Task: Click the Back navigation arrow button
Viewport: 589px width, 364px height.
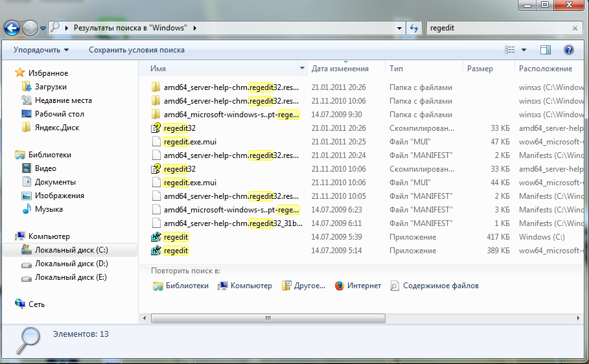Action: click(12, 28)
